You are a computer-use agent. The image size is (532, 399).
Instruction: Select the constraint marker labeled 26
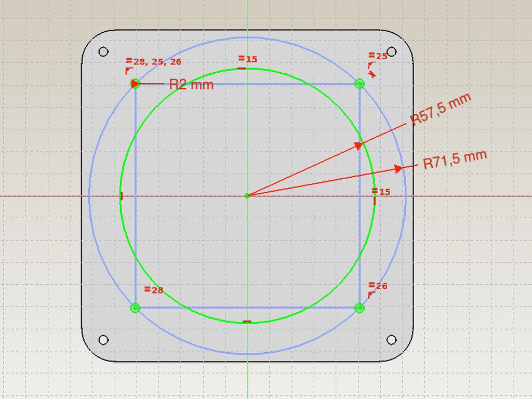[x=379, y=285]
